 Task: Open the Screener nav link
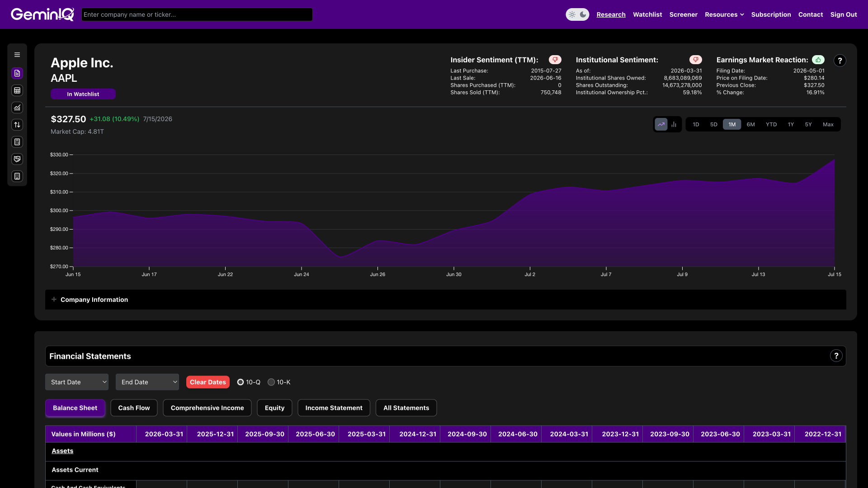[x=683, y=14]
